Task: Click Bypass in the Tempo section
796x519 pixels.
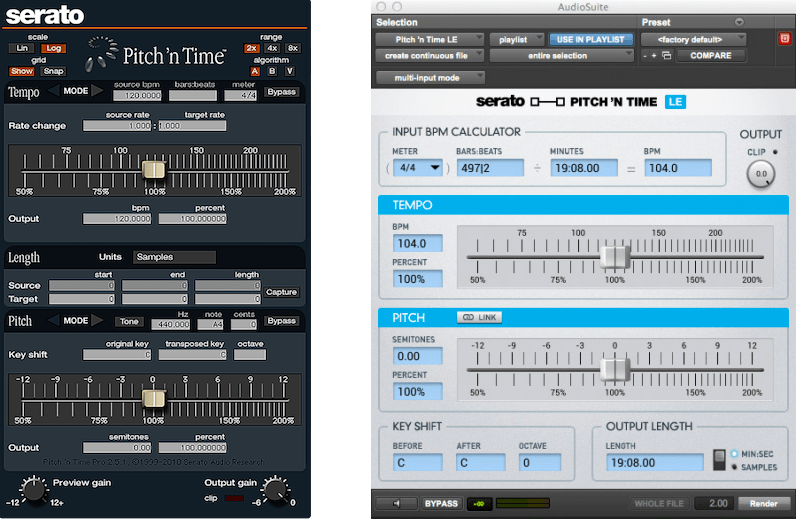Action: 281,92
